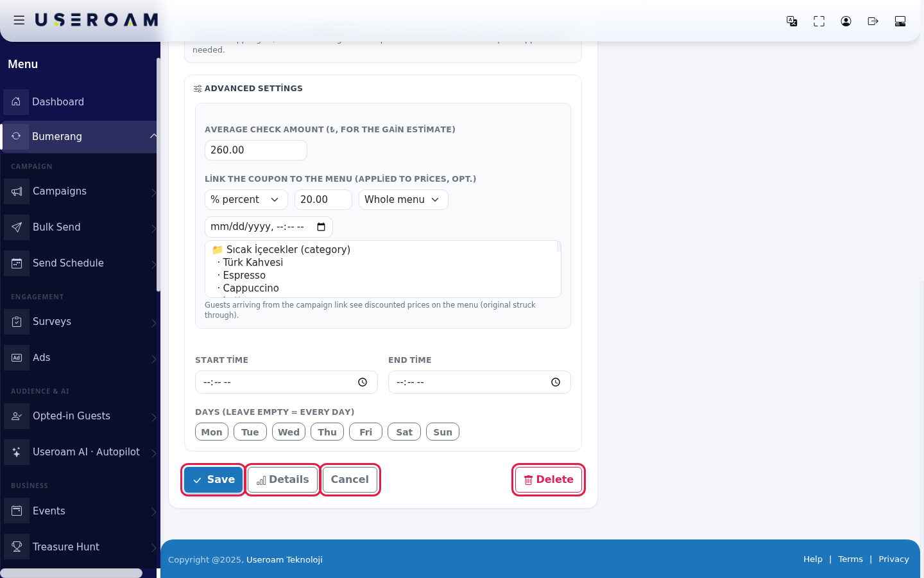Click the logout icon in header
Screen dimensions: 924x578
click(873, 21)
